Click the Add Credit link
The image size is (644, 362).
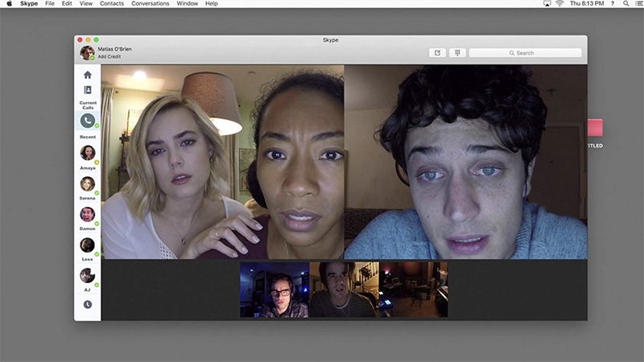pyautogui.click(x=109, y=56)
